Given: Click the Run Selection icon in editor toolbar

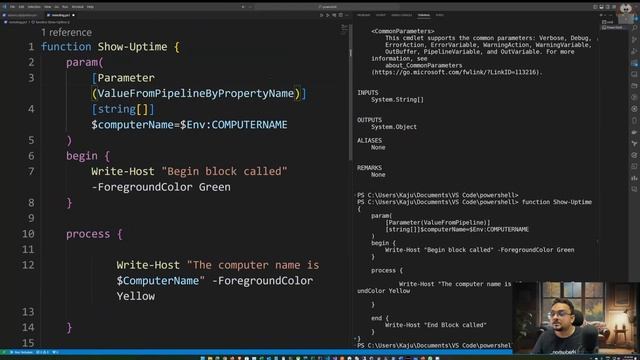Looking at the screenshot, I should coord(328,15).
